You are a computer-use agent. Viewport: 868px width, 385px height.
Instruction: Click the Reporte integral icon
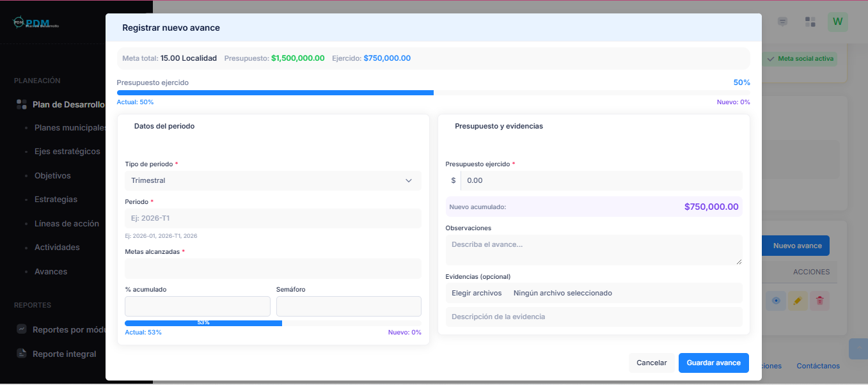click(x=21, y=354)
